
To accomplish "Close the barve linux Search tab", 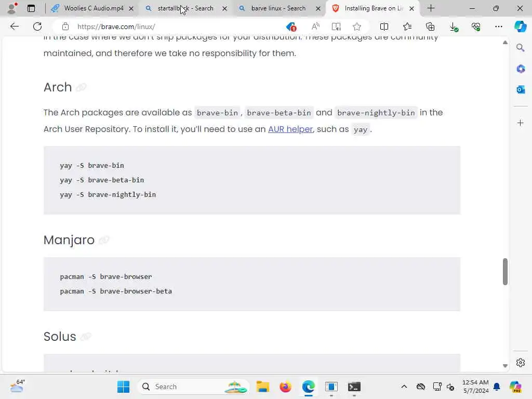I will pyautogui.click(x=318, y=8).
